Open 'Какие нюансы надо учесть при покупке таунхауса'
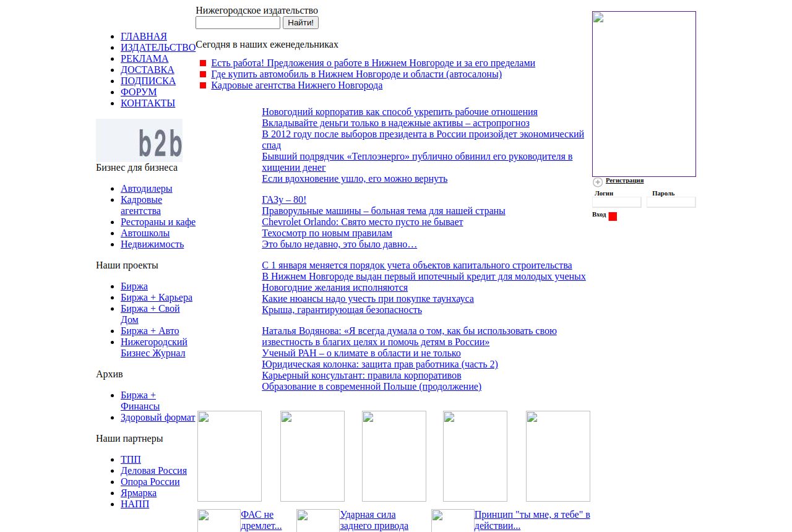The image size is (792, 532). click(368, 299)
